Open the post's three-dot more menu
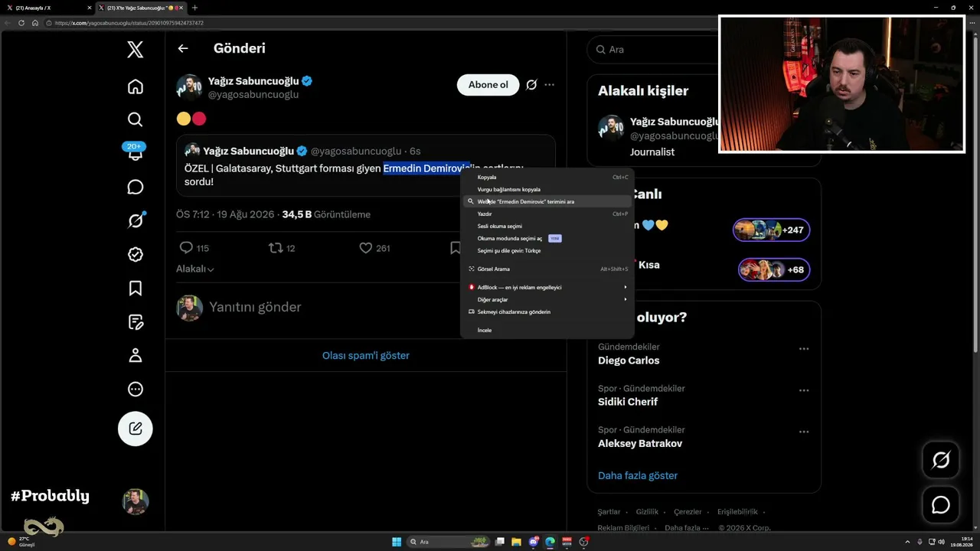 [549, 85]
